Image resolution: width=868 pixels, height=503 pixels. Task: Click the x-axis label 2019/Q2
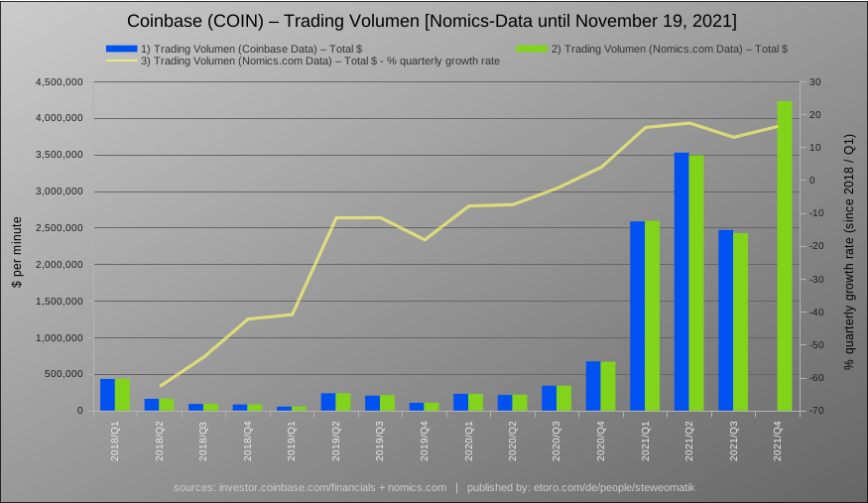(336, 441)
